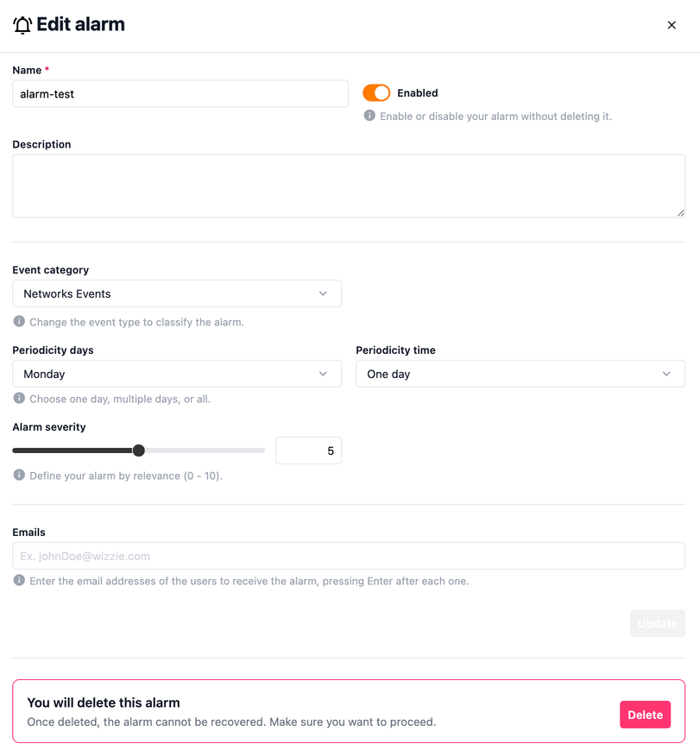Click the severity number box showing 5
The width and height of the screenshot is (700, 756).
point(308,450)
